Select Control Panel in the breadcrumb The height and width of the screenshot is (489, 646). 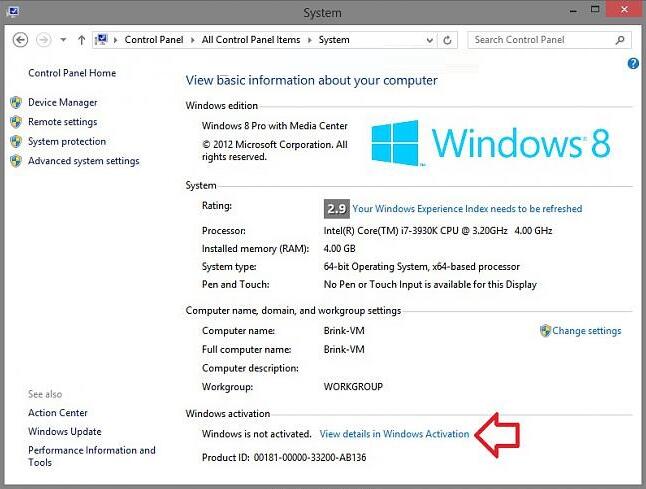click(x=154, y=40)
